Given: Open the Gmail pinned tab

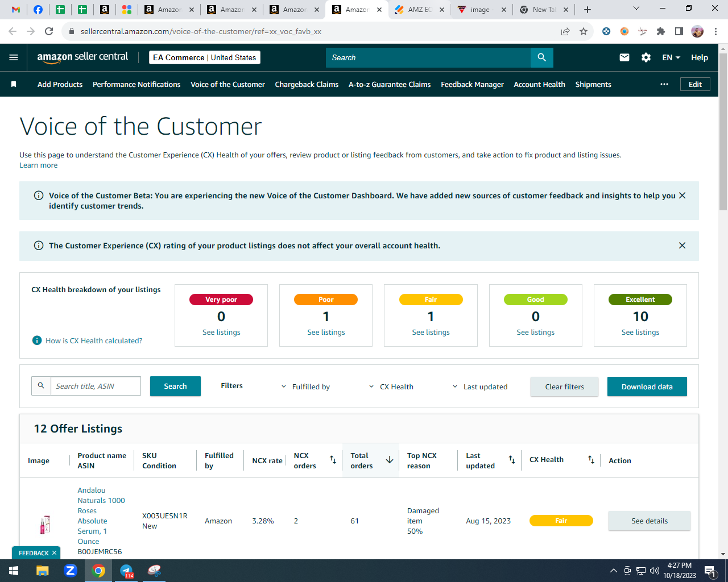Looking at the screenshot, I should click(x=16, y=10).
